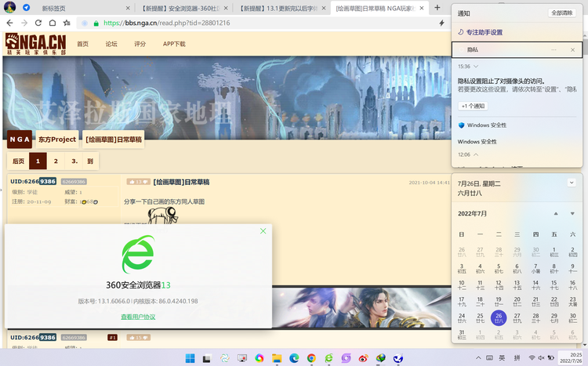Image resolution: width=588 pixels, height=366 pixels.
Task: Open the APP下载 menu item
Action: click(x=174, y=44)
